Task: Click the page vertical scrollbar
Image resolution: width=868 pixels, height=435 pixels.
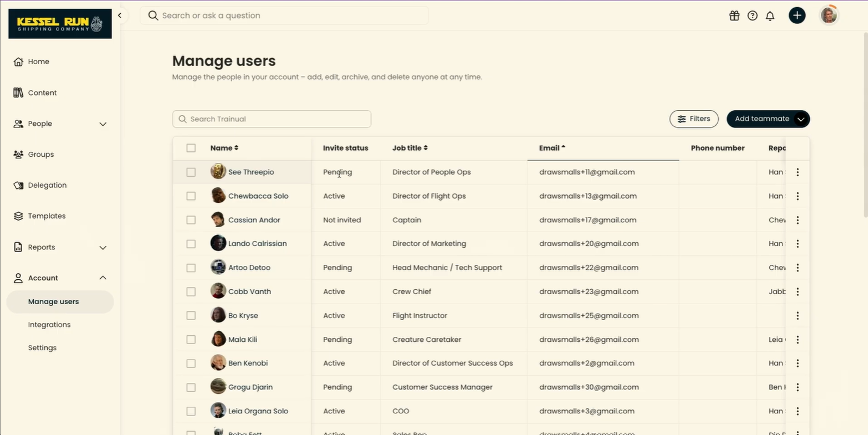Action: 865,125
